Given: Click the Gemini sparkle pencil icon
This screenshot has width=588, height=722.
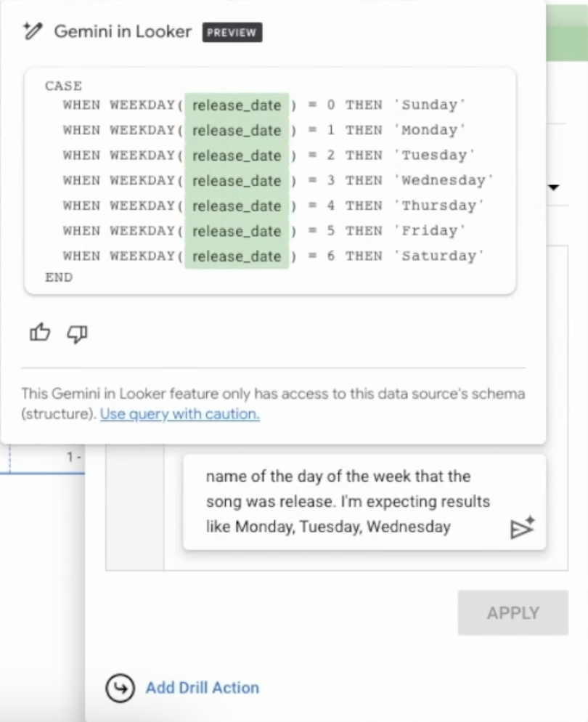Looking at the screenshot, I should point(33,31).
